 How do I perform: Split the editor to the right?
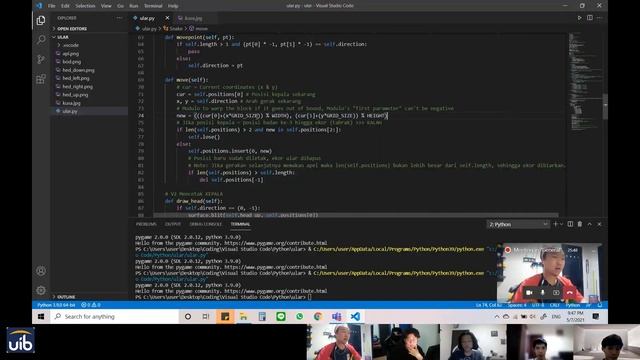(590, 18)
